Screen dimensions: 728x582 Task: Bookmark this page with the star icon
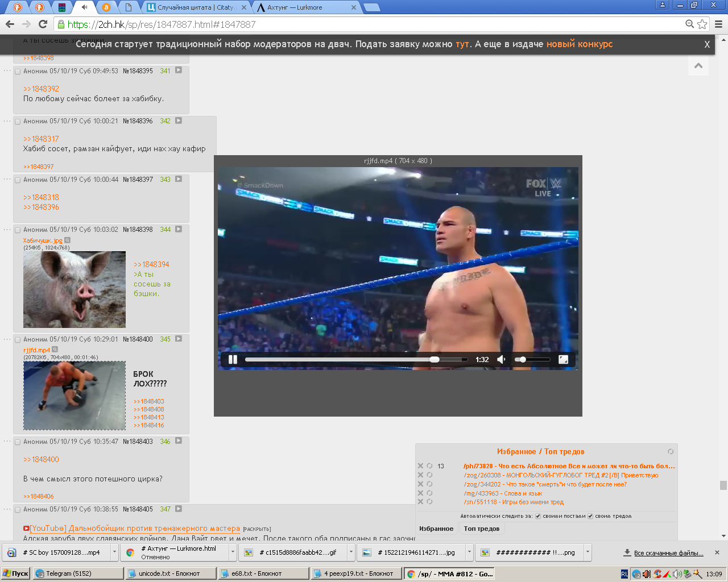(x=702, y=24)
